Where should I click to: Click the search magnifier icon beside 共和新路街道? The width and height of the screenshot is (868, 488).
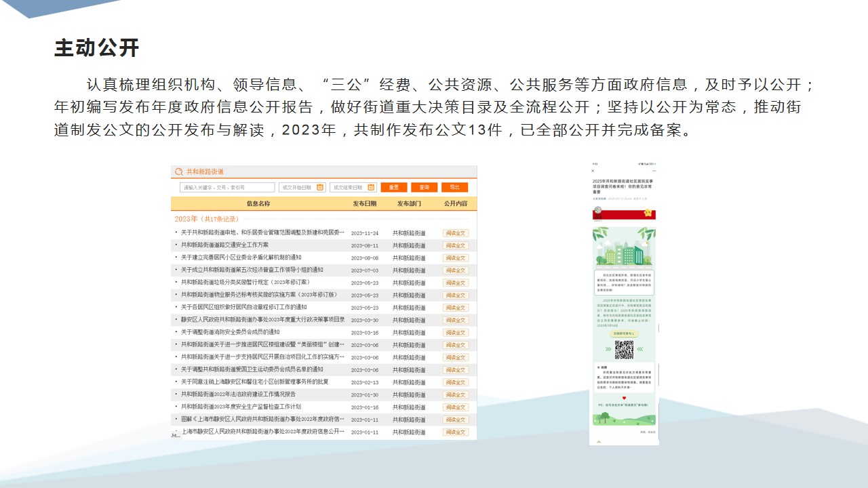click(x=179, y=172)
